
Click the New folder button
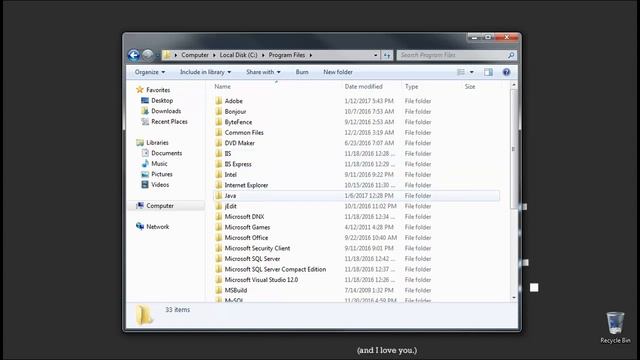(x=338, y=72)
